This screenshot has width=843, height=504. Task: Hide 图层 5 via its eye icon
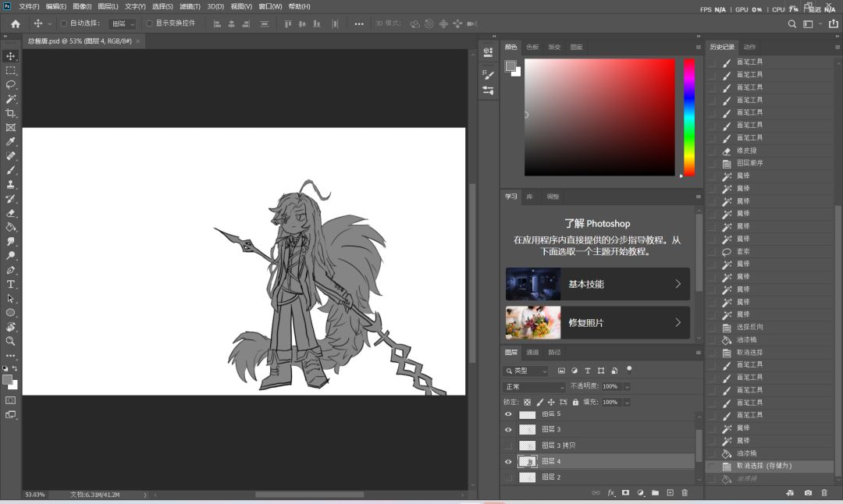[x=508, y=414]
